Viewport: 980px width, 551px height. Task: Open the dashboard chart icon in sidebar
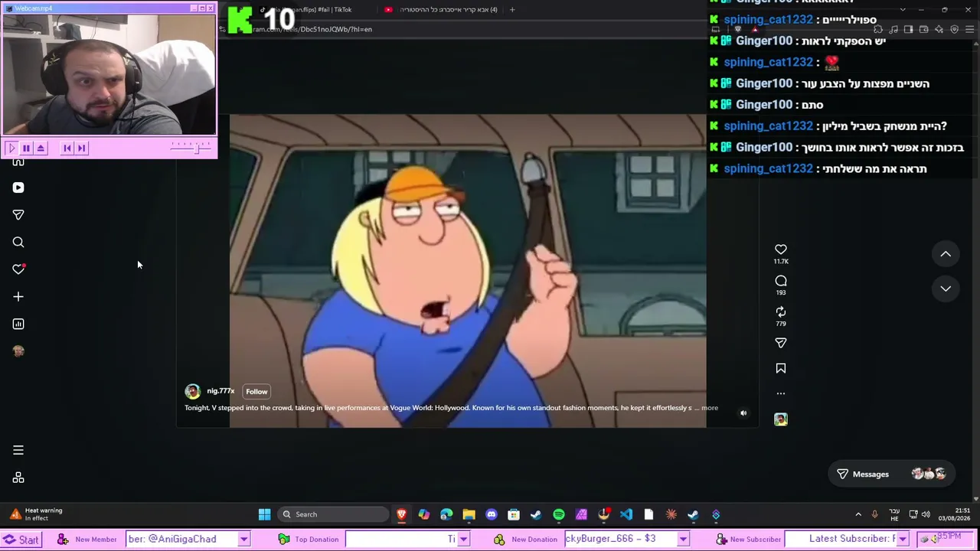[18, 324]
